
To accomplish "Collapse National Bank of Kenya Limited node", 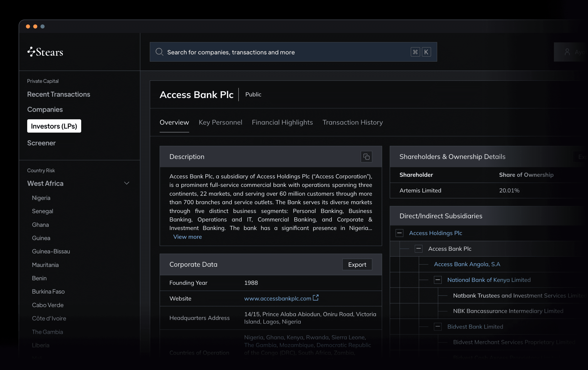I will (438, 280).
